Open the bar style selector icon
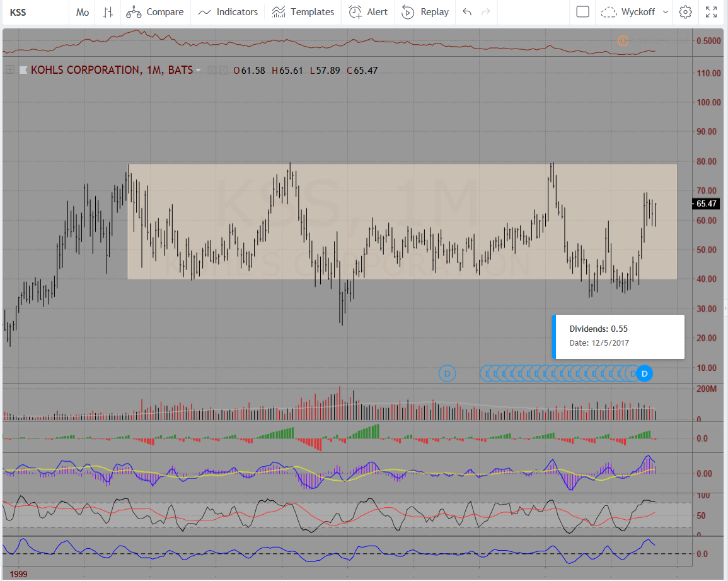The width and height of the screenshot is (728, 581). point(108,12)
